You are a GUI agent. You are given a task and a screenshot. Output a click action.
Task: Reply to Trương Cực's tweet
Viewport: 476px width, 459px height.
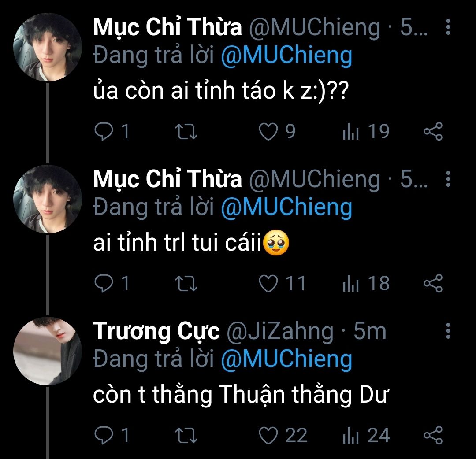(104, 436)
